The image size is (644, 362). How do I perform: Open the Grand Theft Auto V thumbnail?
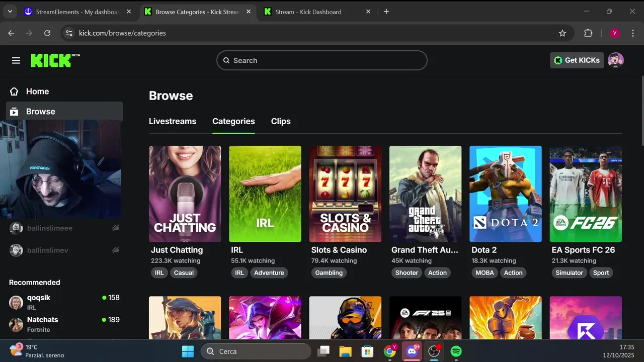(425, 194)
